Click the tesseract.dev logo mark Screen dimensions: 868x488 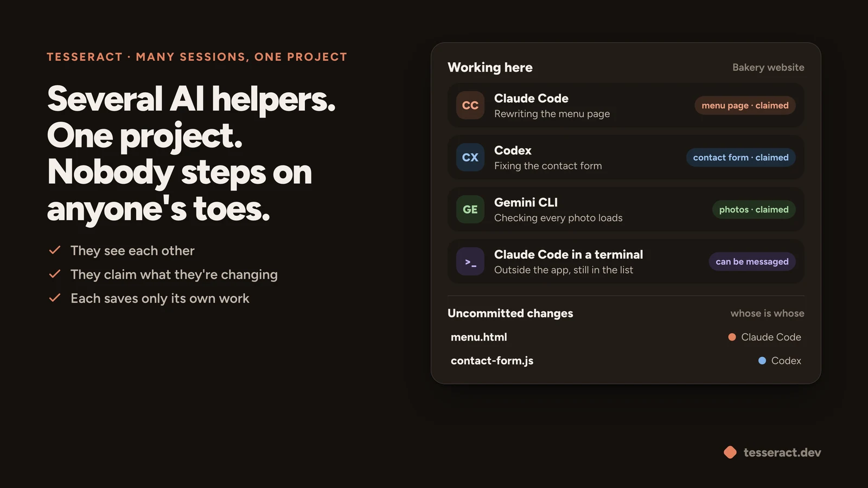point(730,452)
